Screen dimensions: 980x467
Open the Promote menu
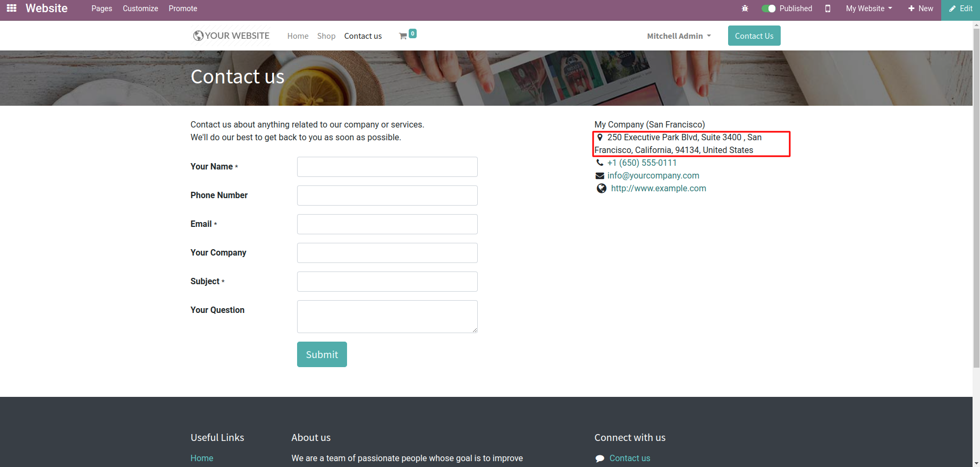point(183,9)
